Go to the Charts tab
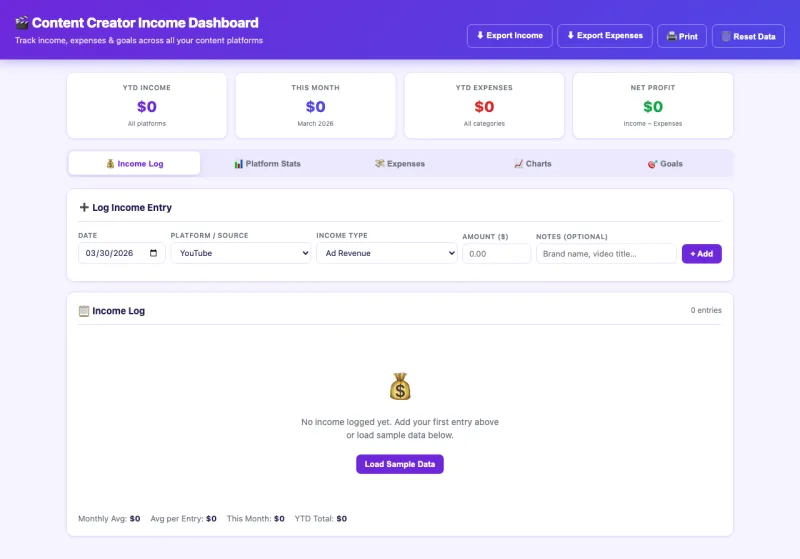Image resolution: width=800 pixels, height=559 pixels. [532, 164]
